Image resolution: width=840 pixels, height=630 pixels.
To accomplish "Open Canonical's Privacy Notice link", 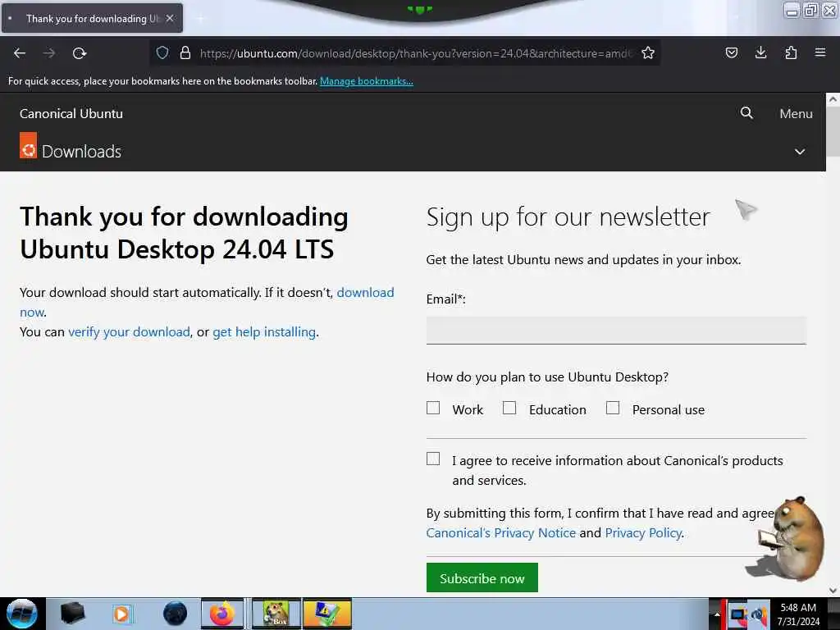I will [501, 533].
